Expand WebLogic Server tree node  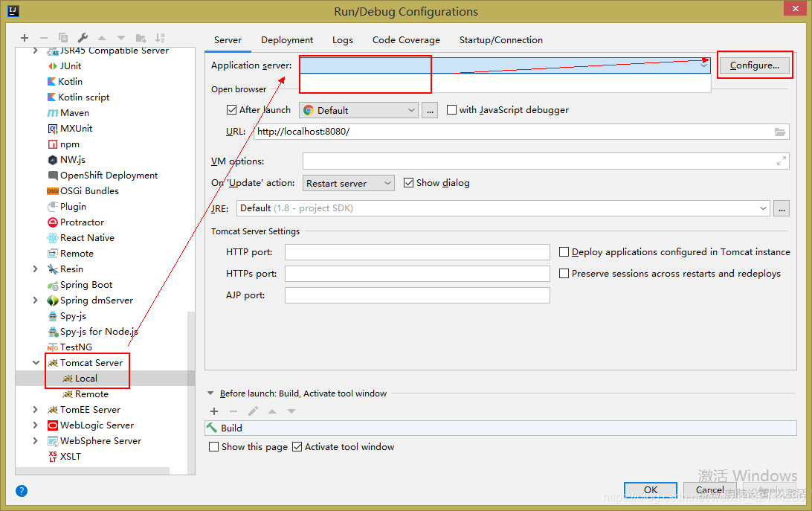pyautogui.click(x=36, y=425)
